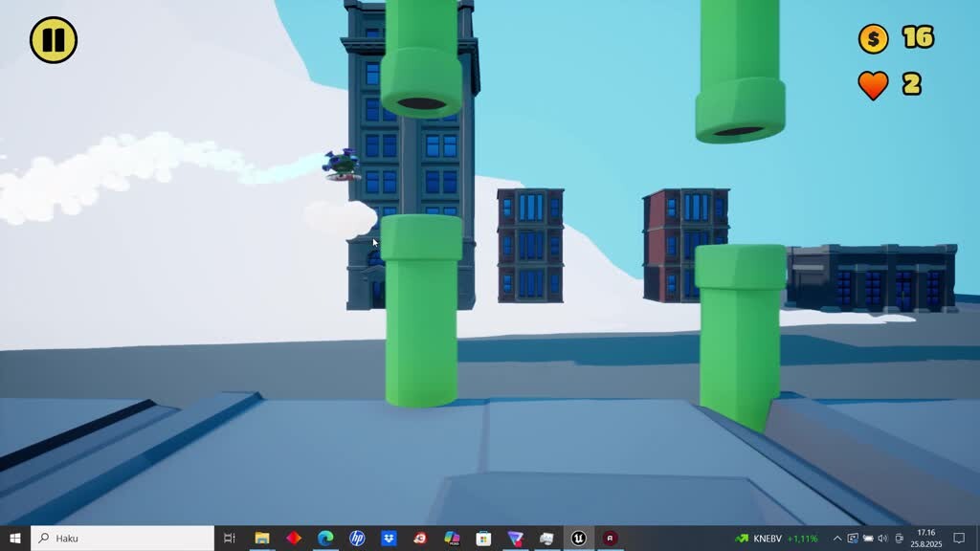This screenshot has width=980, height=551.
Task: Switch to Unreal Engine in the taskbar
Action: click(x=578, y=539)
